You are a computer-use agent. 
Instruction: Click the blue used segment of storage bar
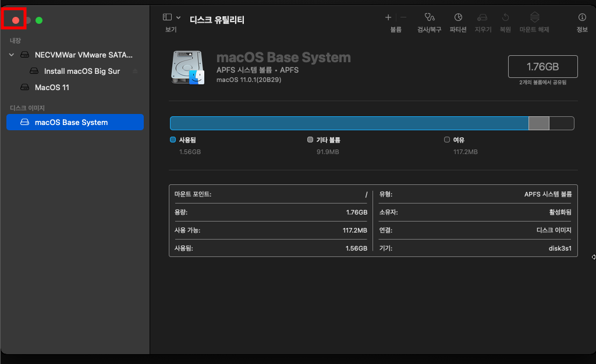coord(349,123)
